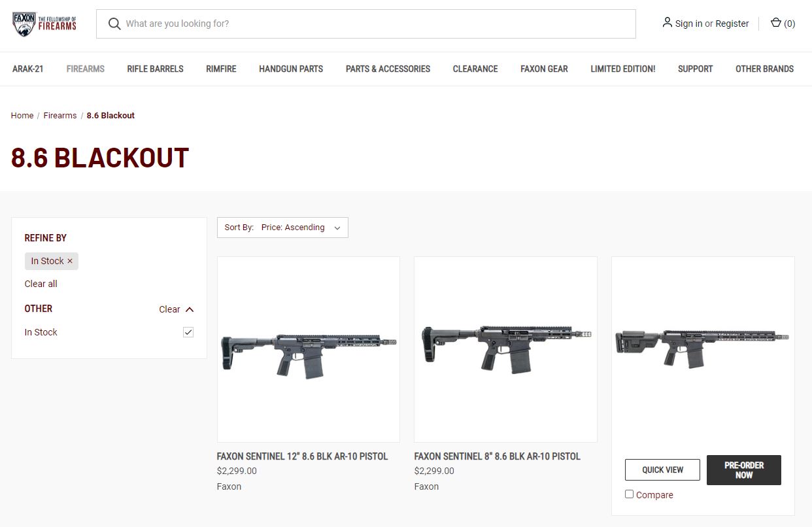Open Faxon Sentinel 8" 8.6 BLK product title
The image size is (812, 527).
[498, 456]
